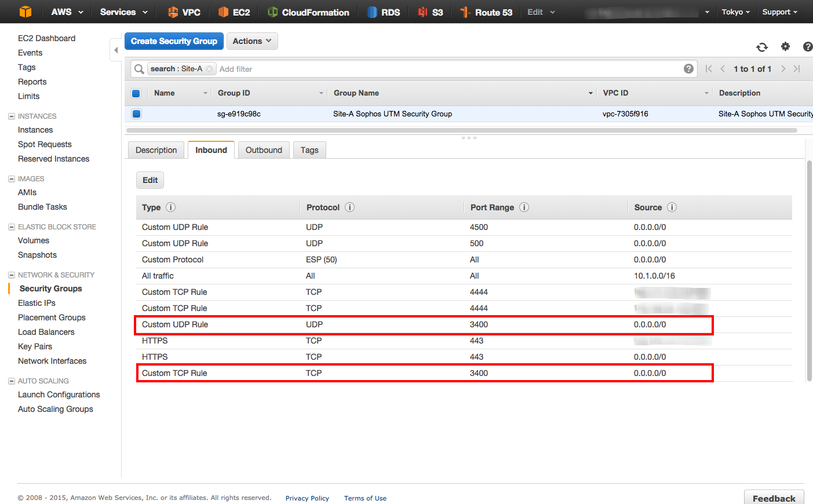
Task: Collapse the AUTO SCALING section
Action: [x=11, y=381]
